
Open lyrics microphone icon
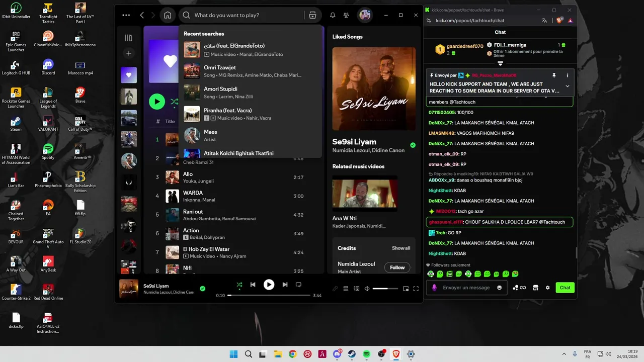(x=335, y=289)
